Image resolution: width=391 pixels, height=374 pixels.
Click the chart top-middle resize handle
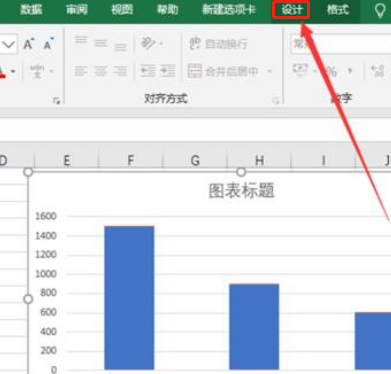[x=241, y=172]
